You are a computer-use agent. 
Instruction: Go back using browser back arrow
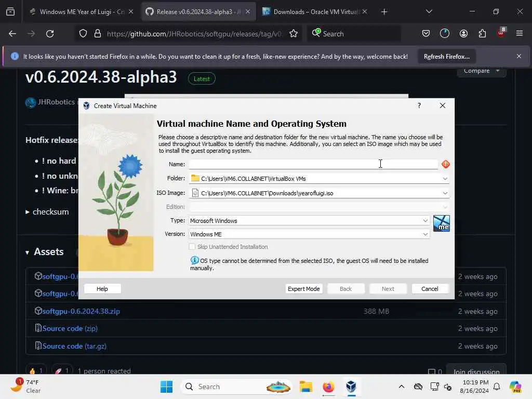(12, 34)
